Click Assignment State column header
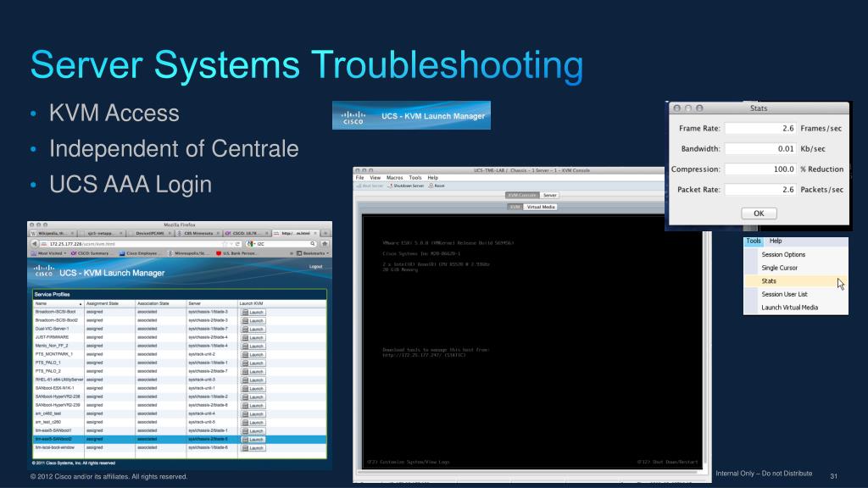Viewport: 868px width, 488px height. tap(109, 304)
